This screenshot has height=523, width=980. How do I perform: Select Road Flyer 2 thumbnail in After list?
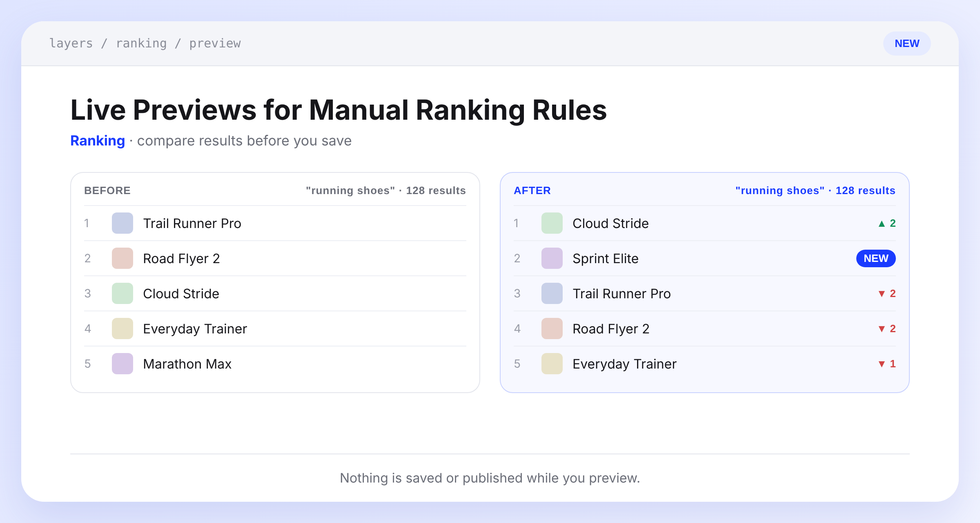pyautogui.click(x=552, y=329)
